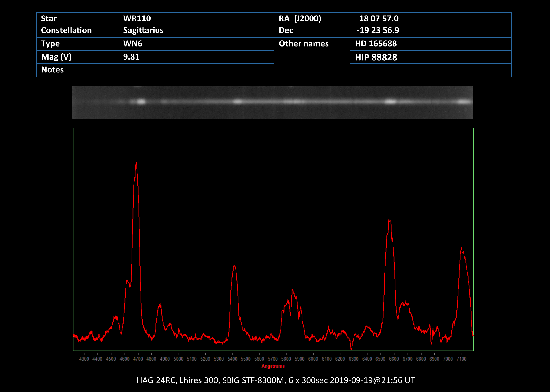
Task: Click the RA value 18 07 57.0
Action: pyautogui.click(x=379, y=18)
